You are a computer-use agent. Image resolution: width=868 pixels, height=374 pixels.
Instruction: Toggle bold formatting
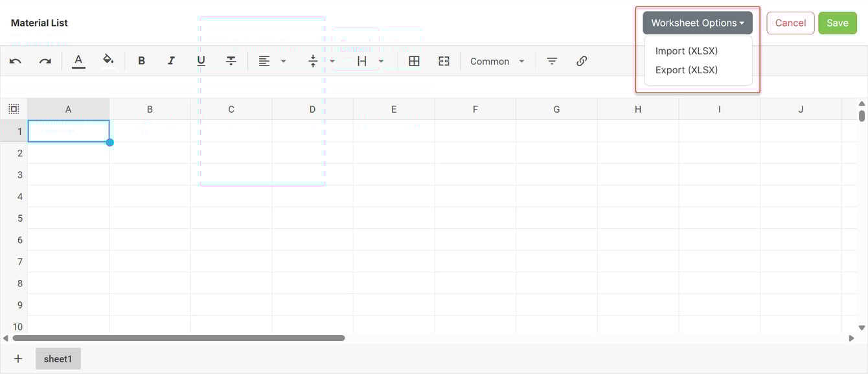coord(141,61)
